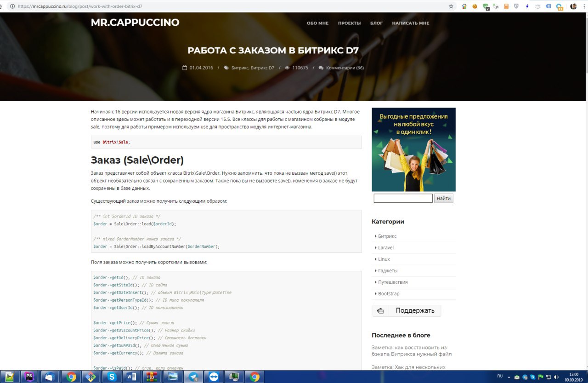Open the clock showing 13:00
Viewport: 588px width, 383px height.
(574, 377)
